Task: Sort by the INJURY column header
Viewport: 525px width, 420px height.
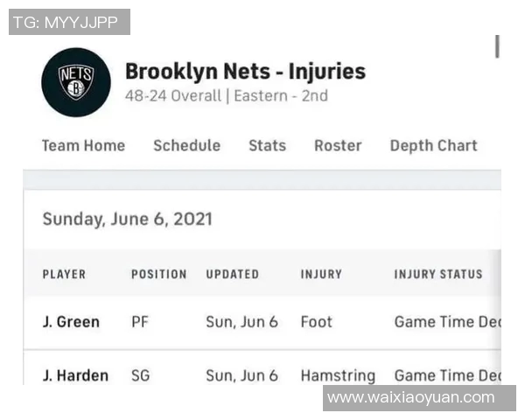Action: point(321,274)
